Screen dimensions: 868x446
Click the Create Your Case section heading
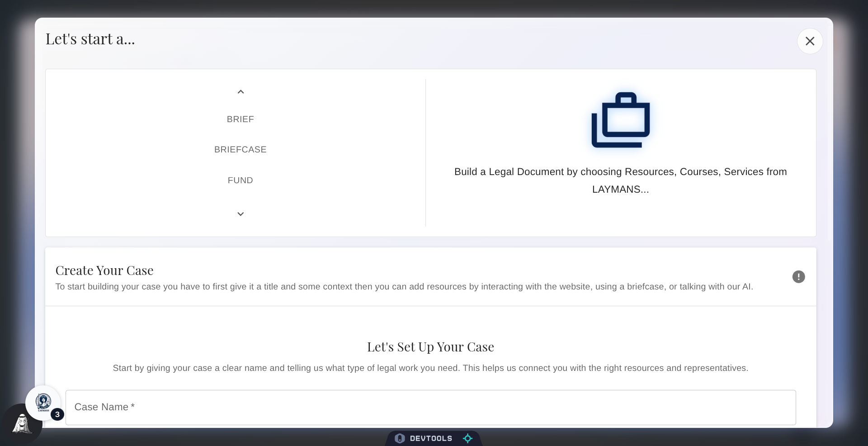(x=104, y=270)
